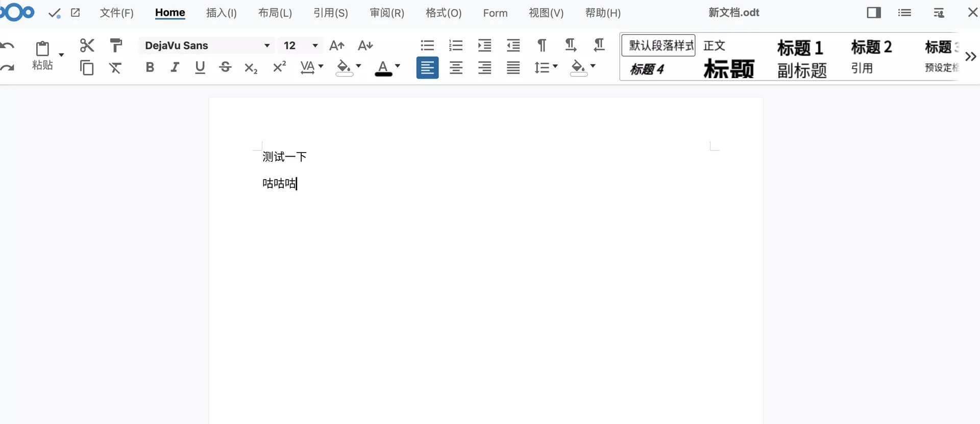980x424 pixels.
Task: Align text right
Action: point(485,68)
